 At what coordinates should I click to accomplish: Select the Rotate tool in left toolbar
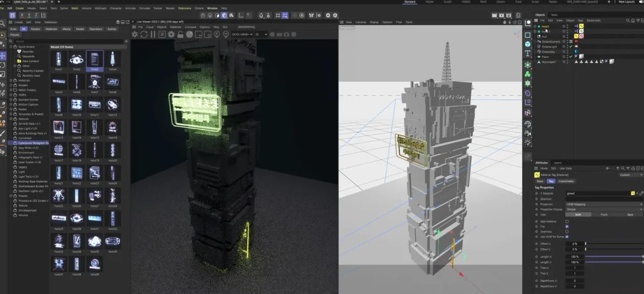[x=3, y=65]
